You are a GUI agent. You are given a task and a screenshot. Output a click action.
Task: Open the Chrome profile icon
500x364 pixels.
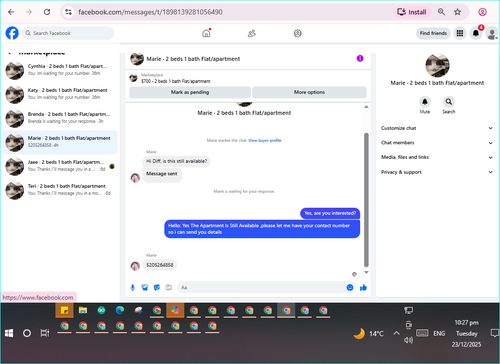tap(482, 12)
